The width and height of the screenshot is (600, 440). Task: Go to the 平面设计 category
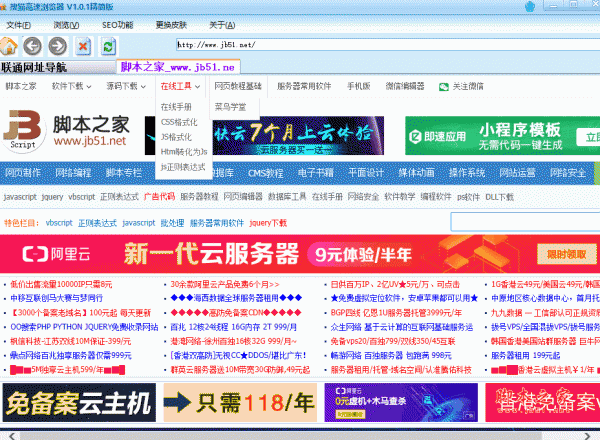click(366, 173)
